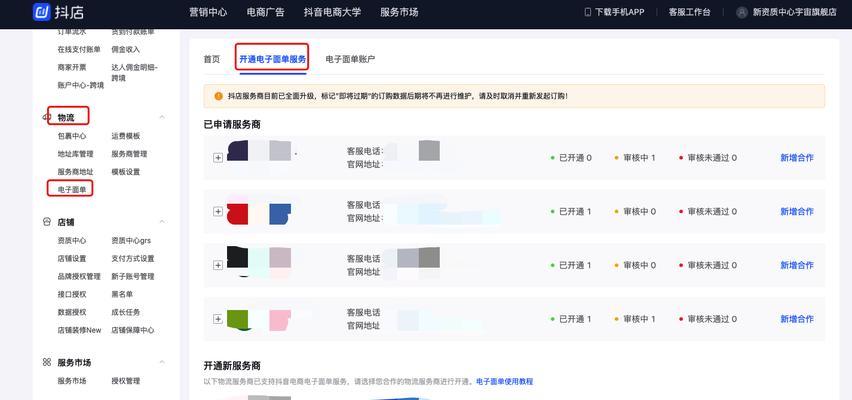Open 品牌授权管理 in the sidebar
This screenshot has height=400, width=852.
tap(79, 276)
